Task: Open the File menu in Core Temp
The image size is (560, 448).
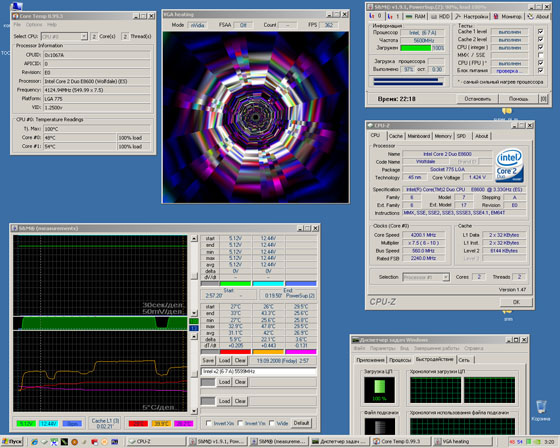Action: pyautogui.click(x=17, y=25)
